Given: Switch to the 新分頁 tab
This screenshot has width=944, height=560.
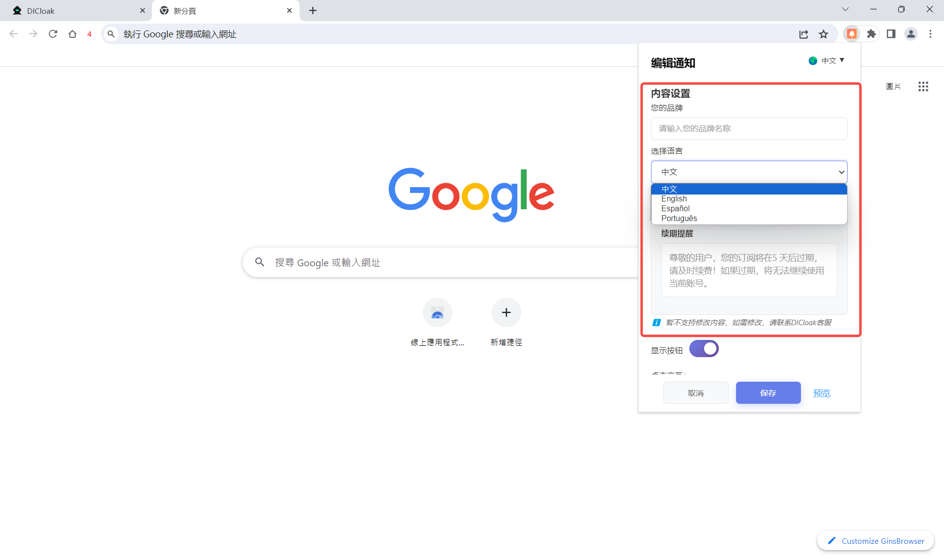Looking at the screenshot, I should click(x=226, y=11).
